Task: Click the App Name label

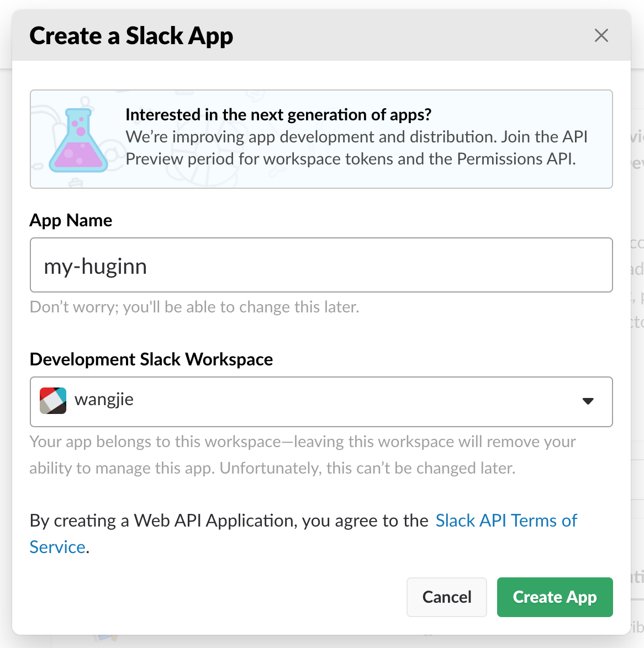Action: (x=71, y=221)
